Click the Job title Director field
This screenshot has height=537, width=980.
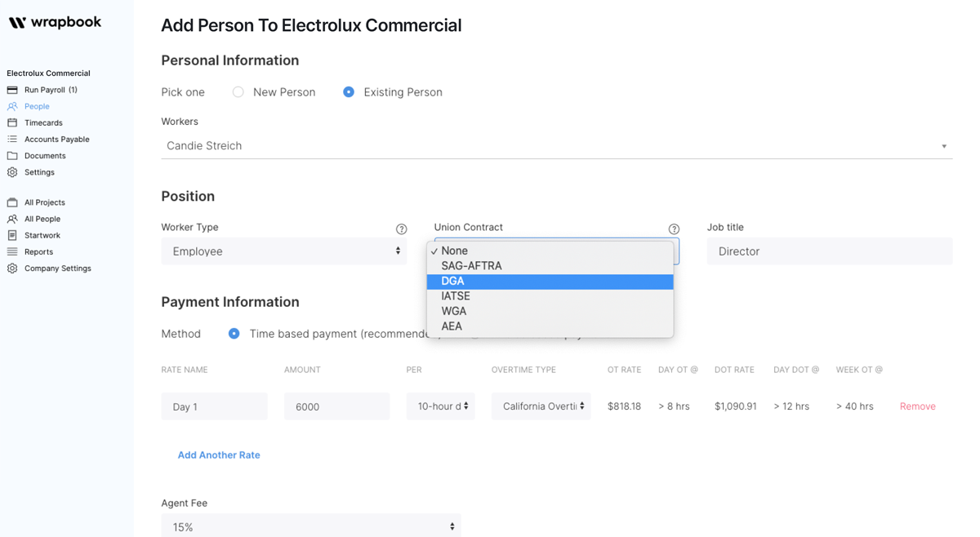coord(829,251)
